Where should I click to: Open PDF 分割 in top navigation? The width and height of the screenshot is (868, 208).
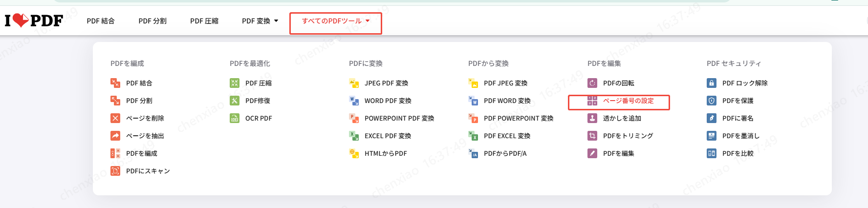152,21
